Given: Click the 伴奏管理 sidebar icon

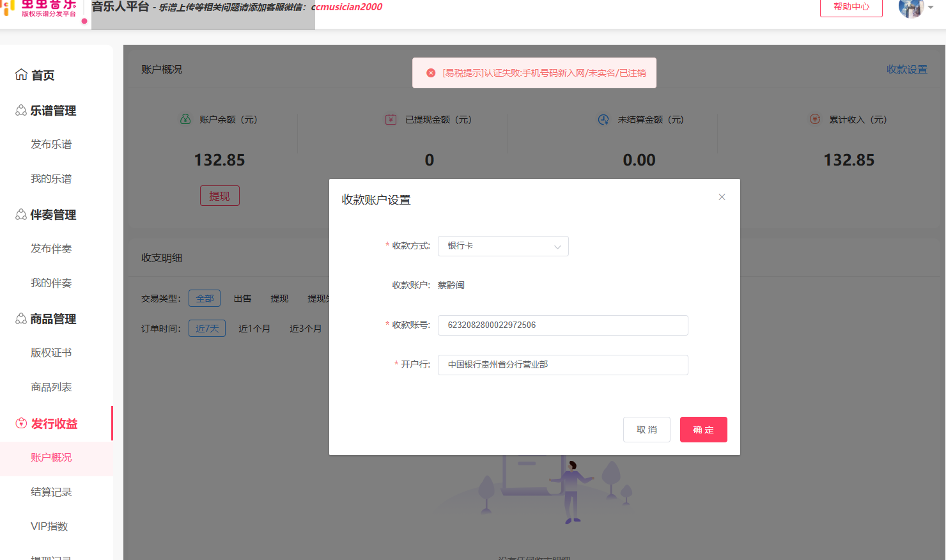Looking at the screenshot, I should pyautogui.click(x=21, y=215).
